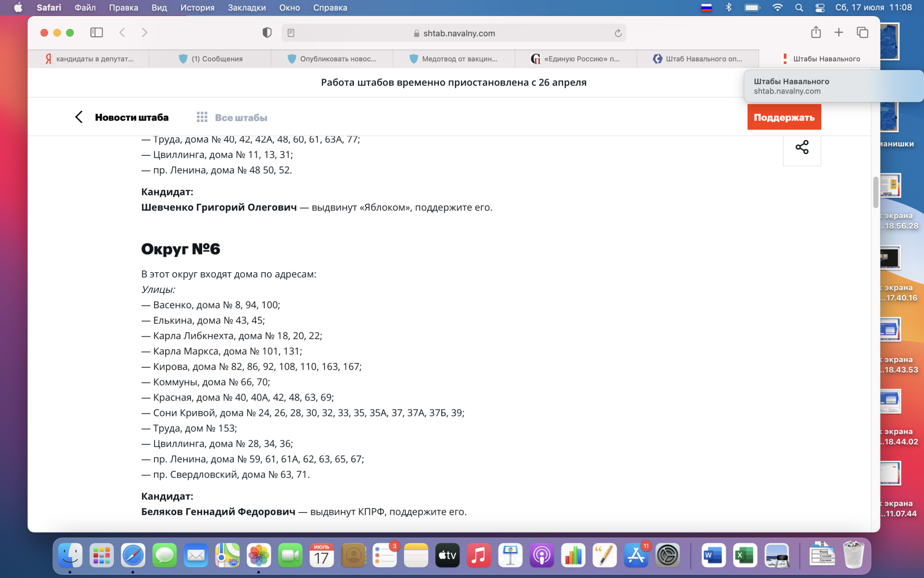924x578 pixels.
Task: Show the tab overview in Safari
Action: click(862, 33)
